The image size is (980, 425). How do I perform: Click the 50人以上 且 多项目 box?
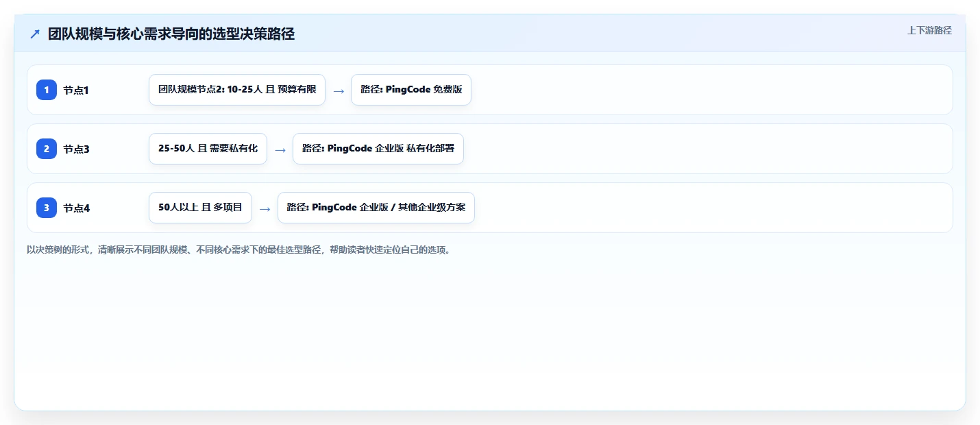pos(200,208)
